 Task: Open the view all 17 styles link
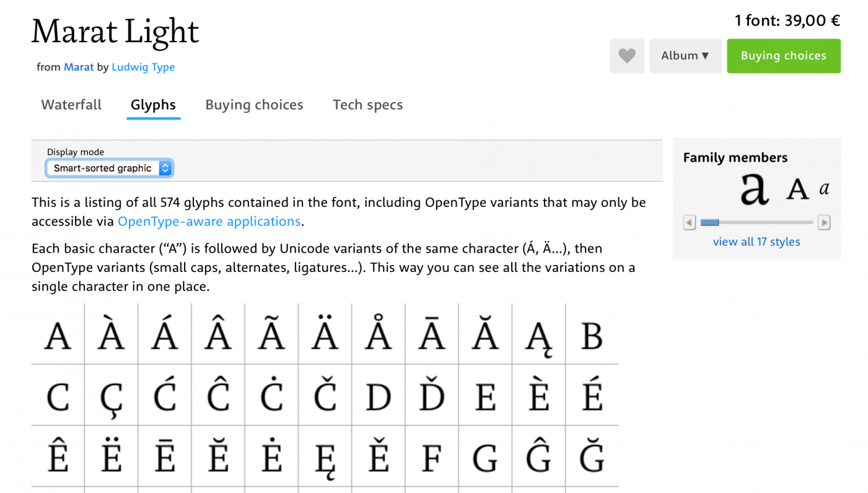[756, 242]
